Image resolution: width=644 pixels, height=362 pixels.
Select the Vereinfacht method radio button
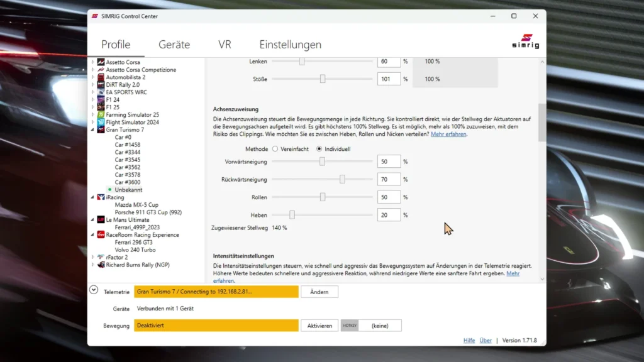(275, 149)
